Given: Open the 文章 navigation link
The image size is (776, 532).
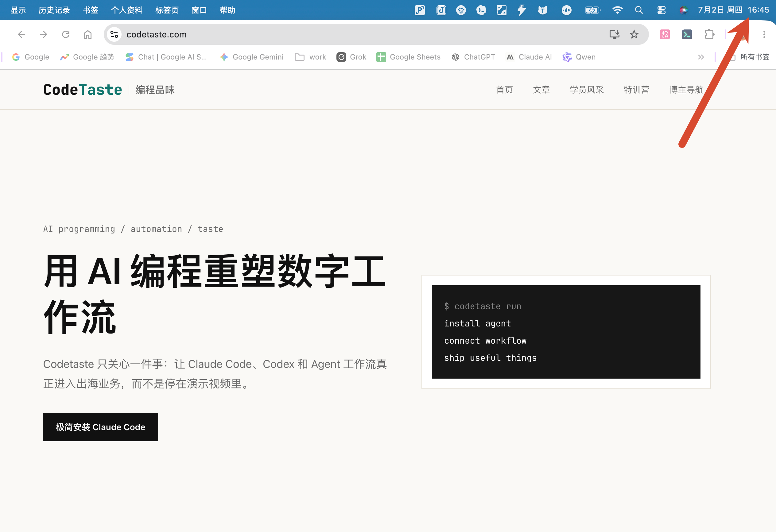Looking at the screenshot, I should pos(541,90).
